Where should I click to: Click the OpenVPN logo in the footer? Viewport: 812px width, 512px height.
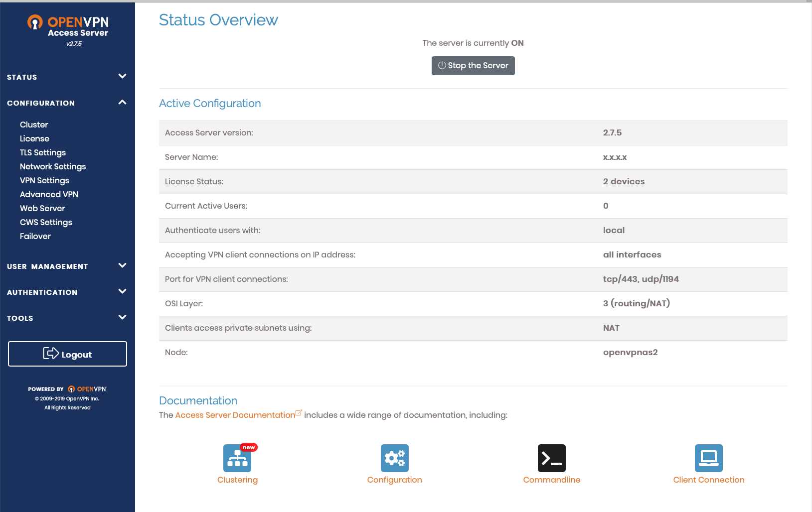pyautogui.click(x=87, y=389)
